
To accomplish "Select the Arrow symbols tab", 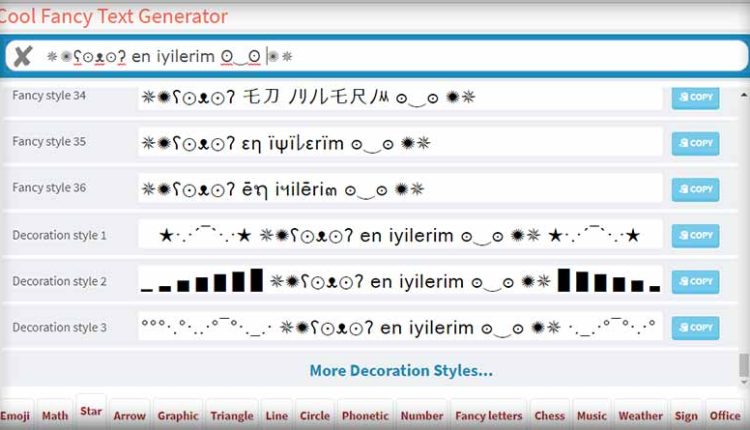I will point(129,416).
